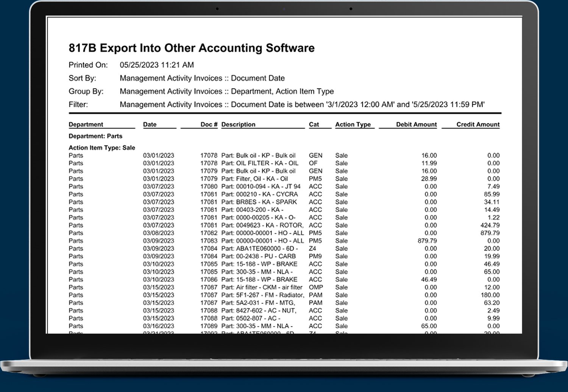Click the group value 'Department, Action Item Type'
The width and height of the screenshot is (568, 392).
(x=282, y=91)
